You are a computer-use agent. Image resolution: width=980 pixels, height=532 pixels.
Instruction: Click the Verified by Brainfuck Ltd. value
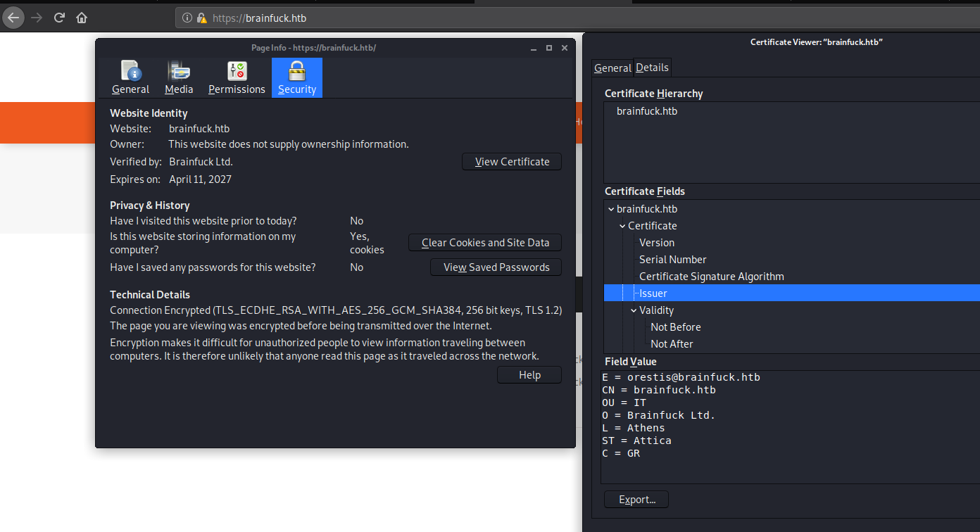[201, 162]
